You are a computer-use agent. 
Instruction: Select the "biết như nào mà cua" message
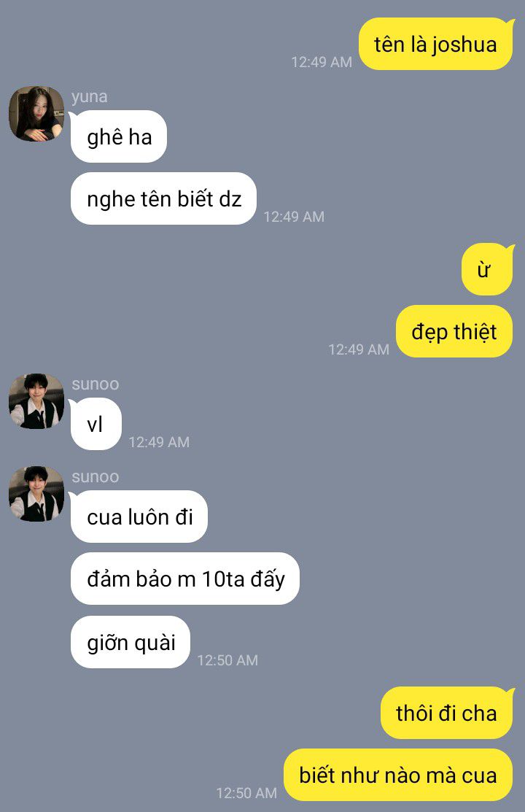(398, 775)
